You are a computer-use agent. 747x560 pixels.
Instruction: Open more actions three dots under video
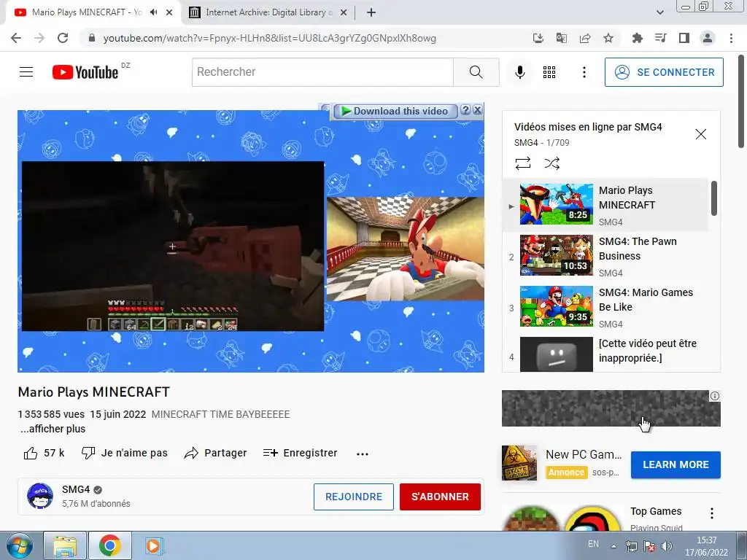(x=363, y=454)
